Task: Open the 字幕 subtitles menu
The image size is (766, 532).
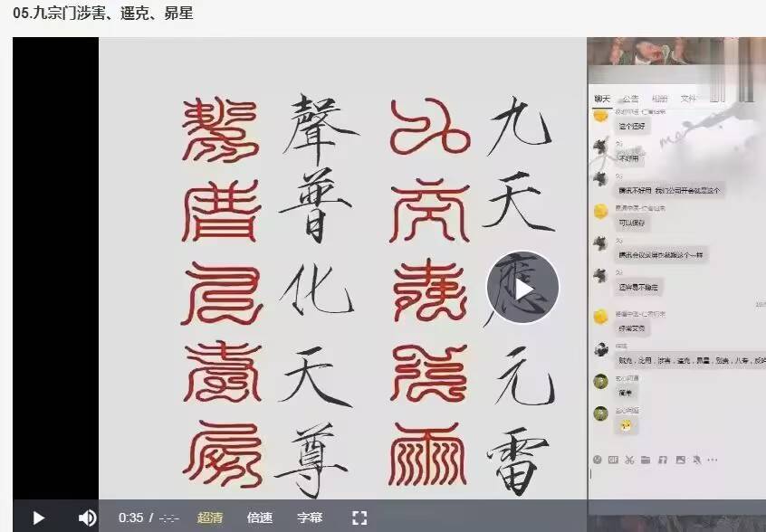Action: 310,518
